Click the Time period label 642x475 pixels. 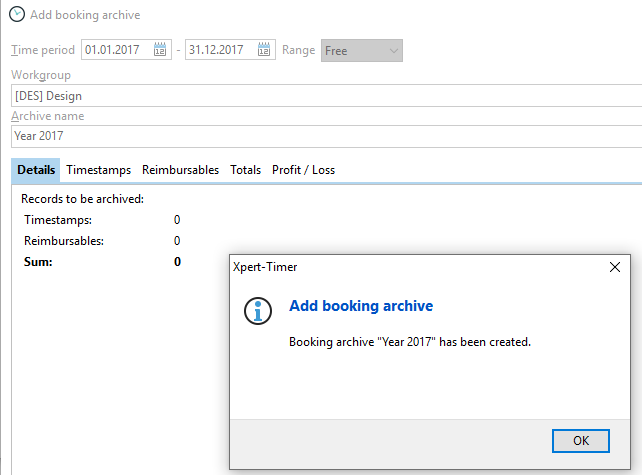pos(43,50)
